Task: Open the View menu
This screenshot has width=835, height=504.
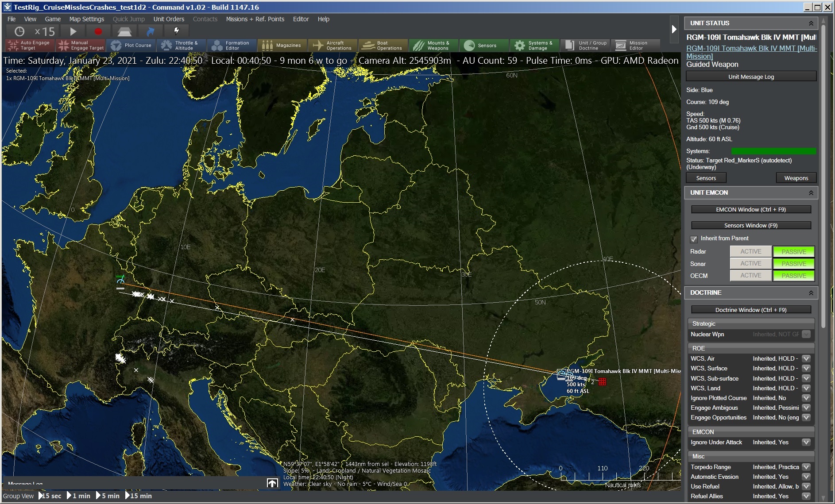Action: 30,19
